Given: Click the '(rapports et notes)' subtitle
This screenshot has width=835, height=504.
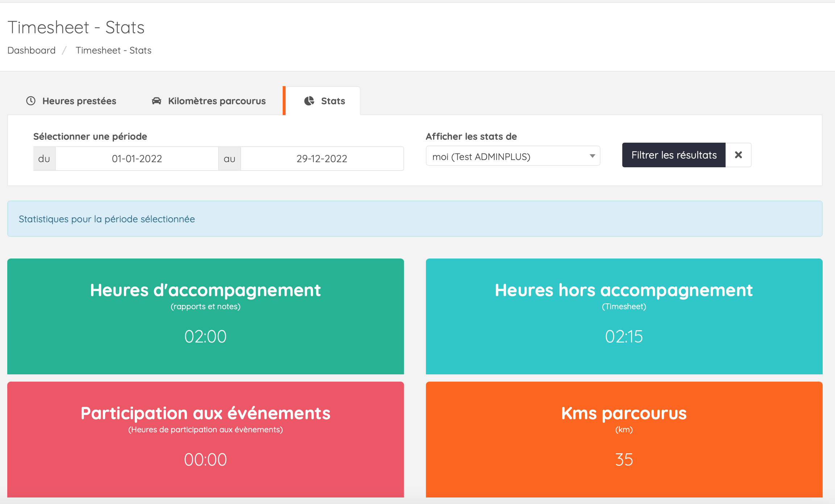Looking at the screenshot, I should point(205,307).
